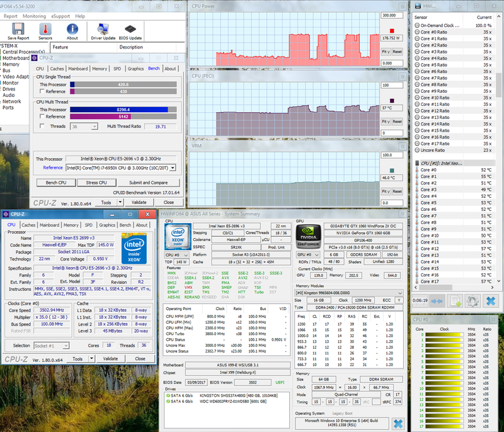Enable Reference checkbox under CPU Multi Thread
The height and width of the screenshot is (432, 504).
click(x=42, y=117)
